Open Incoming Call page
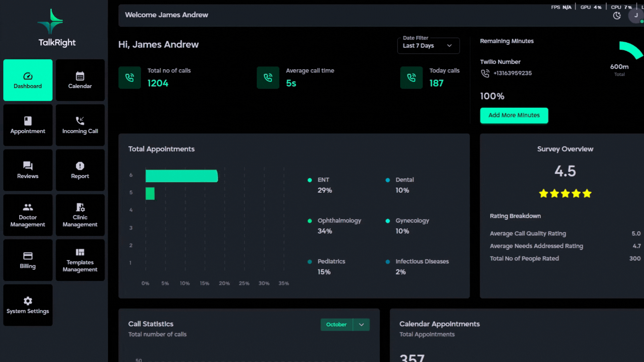Image resolution: width=644 pixels, height=362 pixels. coord(80,125)
